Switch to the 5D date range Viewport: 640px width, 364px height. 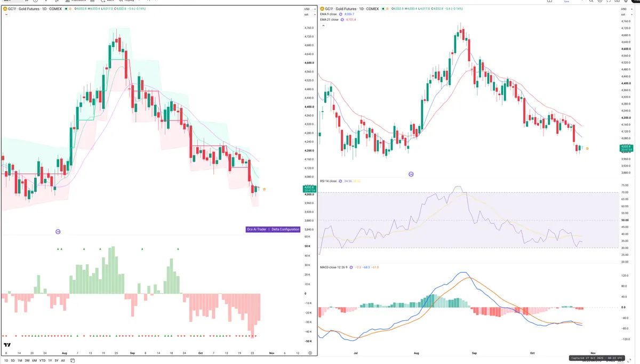[x=13, y=361]
